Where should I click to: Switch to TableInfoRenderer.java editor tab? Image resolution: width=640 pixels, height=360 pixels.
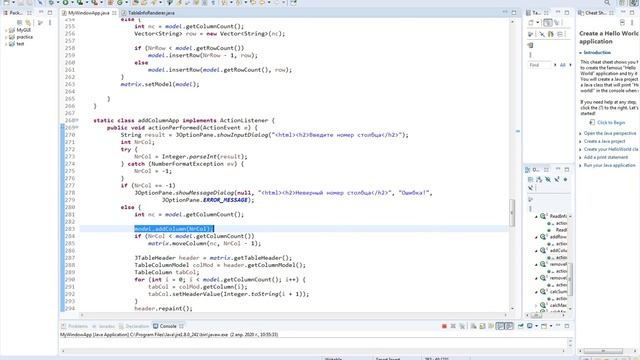151,13
